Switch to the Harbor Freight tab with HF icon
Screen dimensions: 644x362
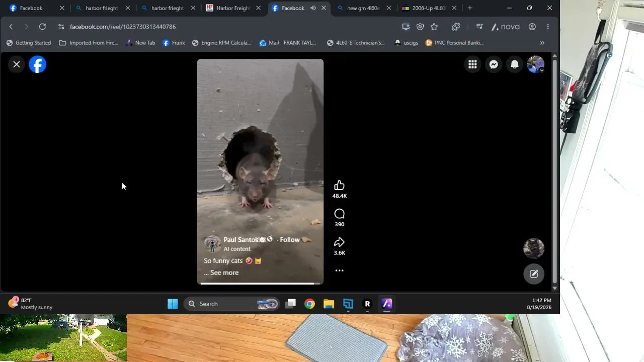coord(233,8)
